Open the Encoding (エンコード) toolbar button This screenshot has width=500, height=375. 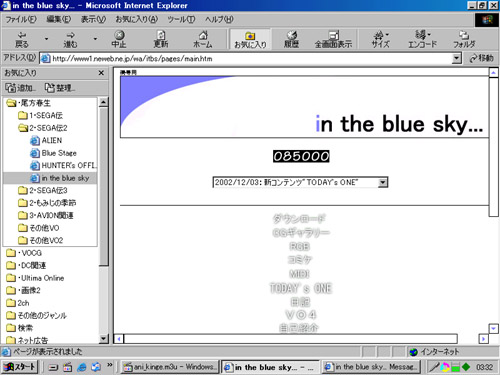[422, 39]
